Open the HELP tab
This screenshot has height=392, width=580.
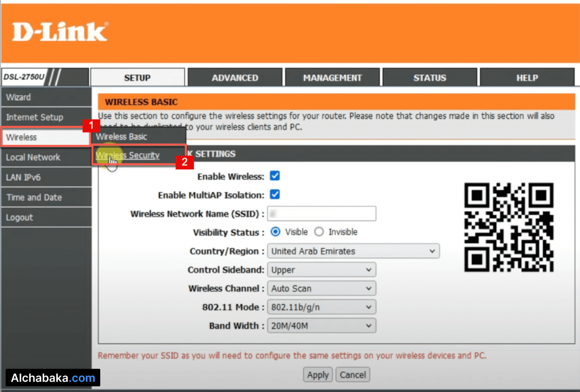[x=527, y=78]
